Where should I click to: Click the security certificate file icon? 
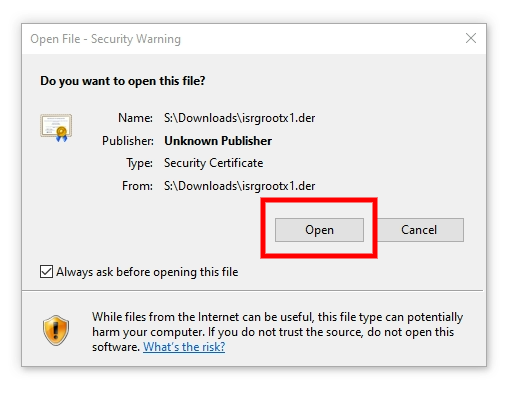(56, 128)
